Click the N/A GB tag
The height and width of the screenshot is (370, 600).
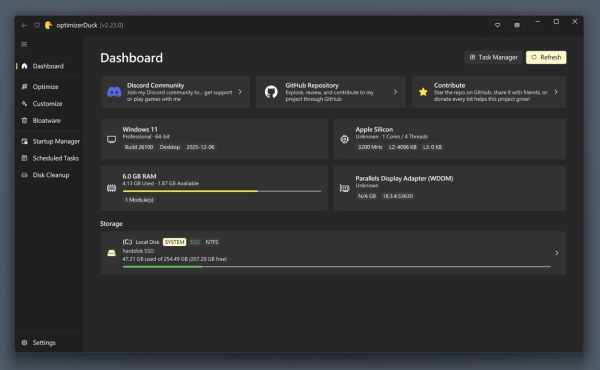pos(367,196)
